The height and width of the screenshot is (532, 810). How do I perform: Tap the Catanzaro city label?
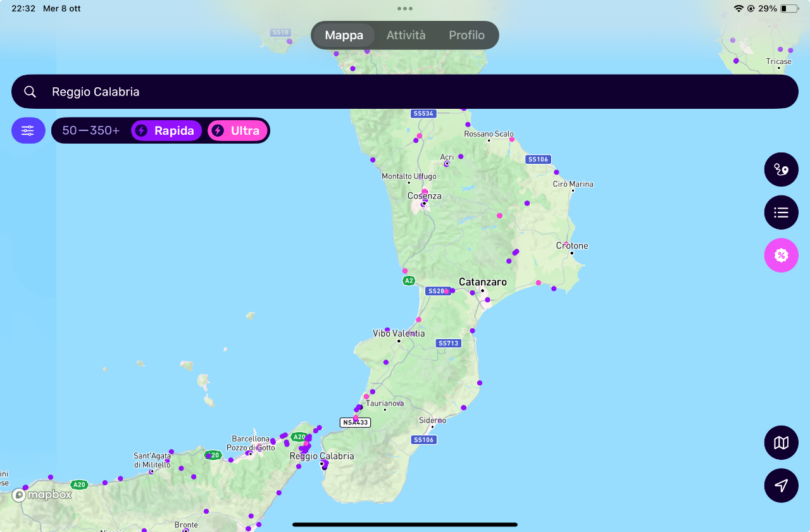(482, 282)
